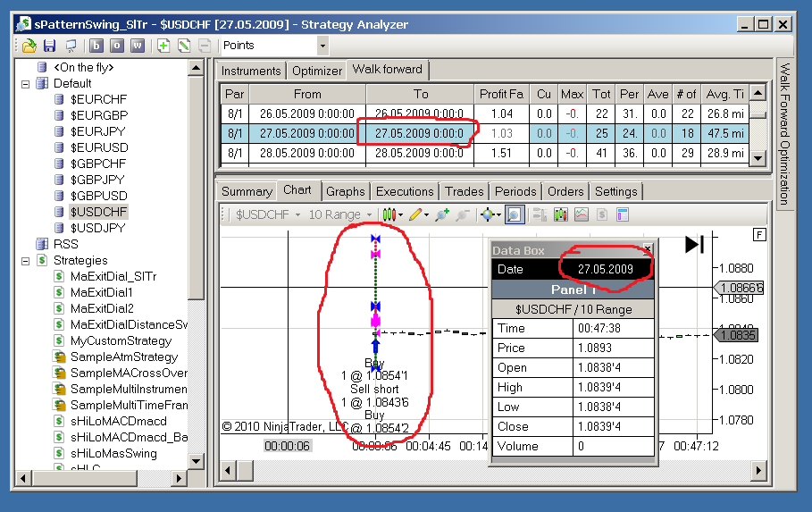Screen dimensions: 812x512
Task: Click the 'From' column header
Action: click(307, 95)
